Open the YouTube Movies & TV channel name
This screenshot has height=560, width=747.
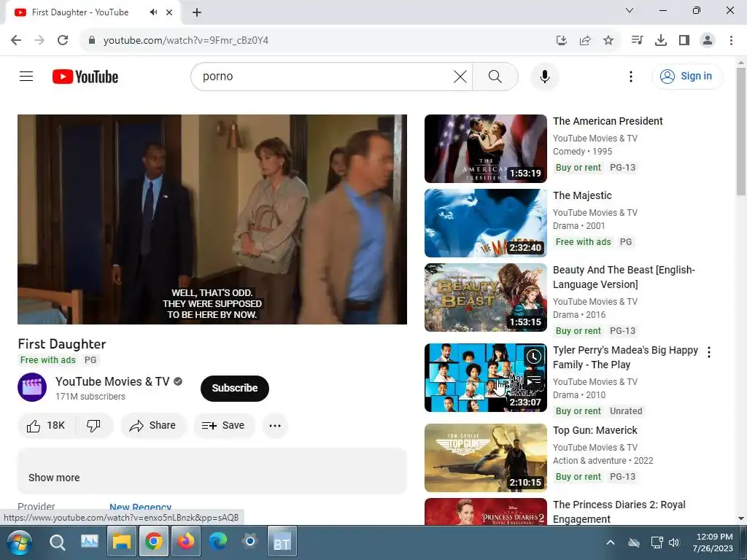pyautogui.click(x=112, y=381)
